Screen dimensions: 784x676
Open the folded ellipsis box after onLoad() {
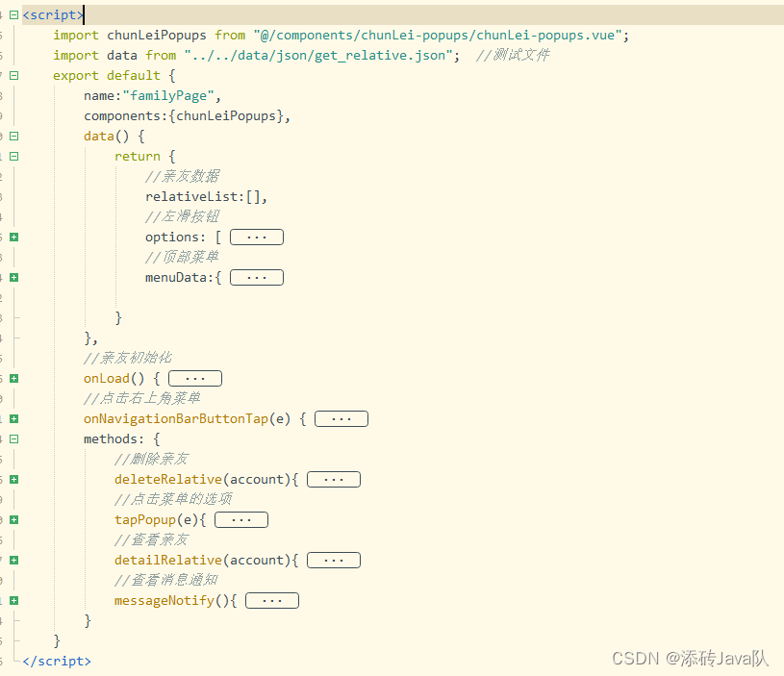195,378
